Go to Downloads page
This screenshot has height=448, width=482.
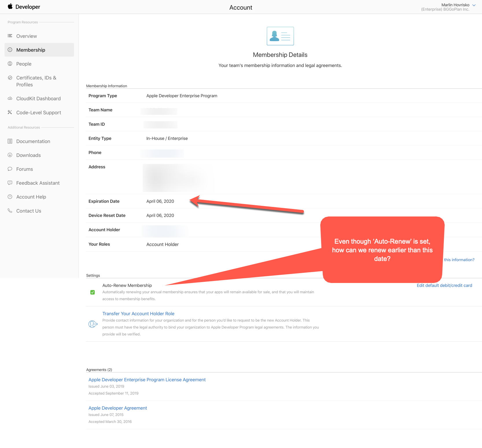pos(28,155)
